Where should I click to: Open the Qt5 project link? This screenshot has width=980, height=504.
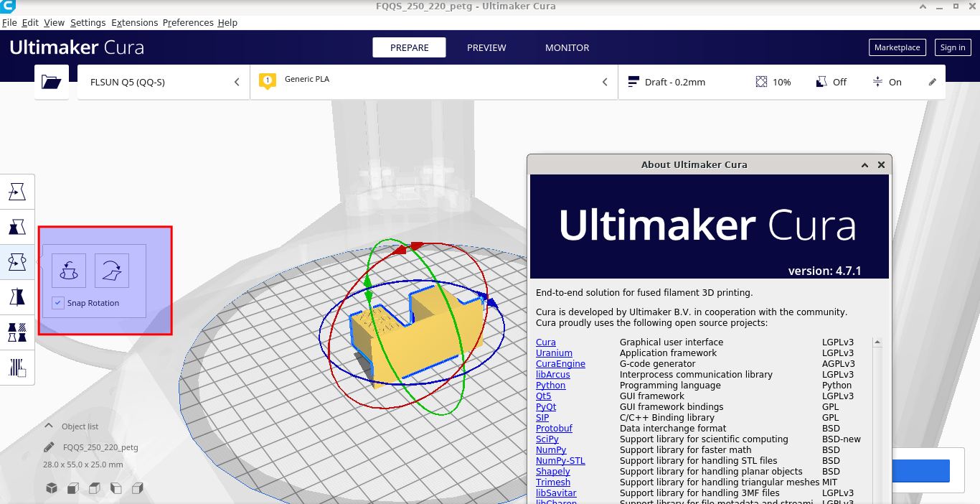[x=544, y=396]
